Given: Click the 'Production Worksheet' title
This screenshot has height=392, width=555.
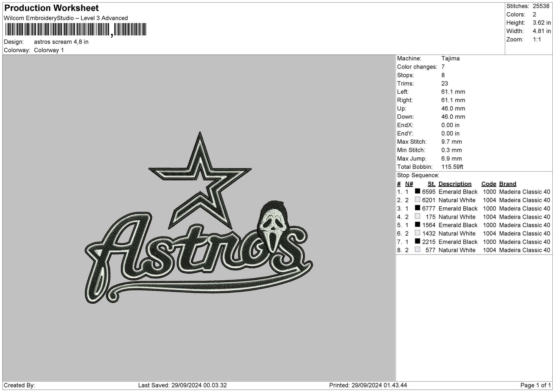Looking at the screenshot, I should pos(51,8).
